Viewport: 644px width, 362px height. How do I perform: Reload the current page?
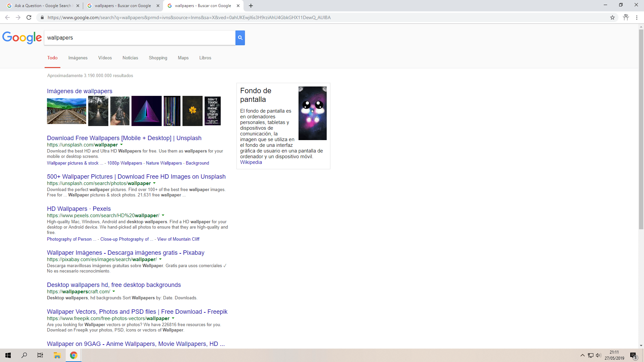(29, 17)
